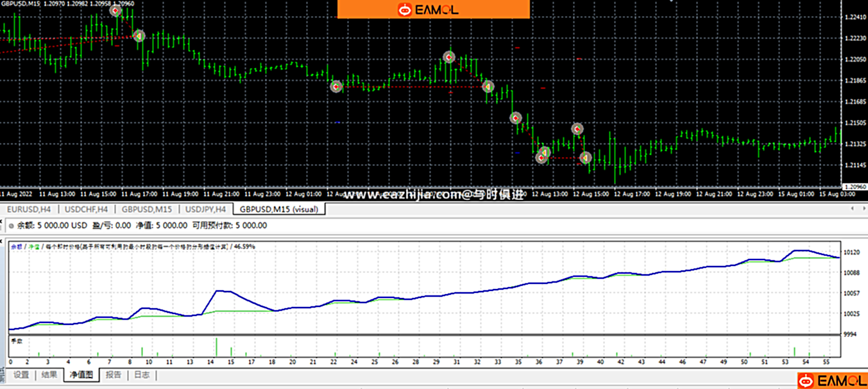
Task: Switch to the USDJPY,H4 chart tab
Action: (x=205, y=209)
